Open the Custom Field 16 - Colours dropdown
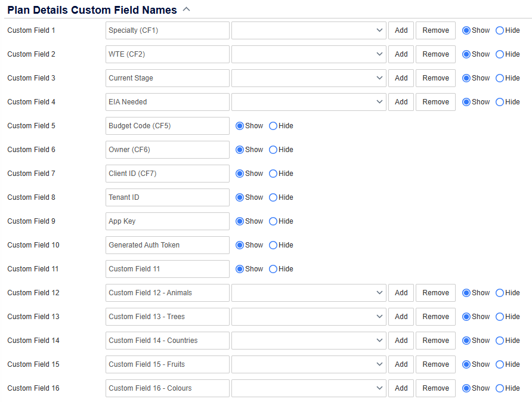The image size is (532, 402). (309, 388)
